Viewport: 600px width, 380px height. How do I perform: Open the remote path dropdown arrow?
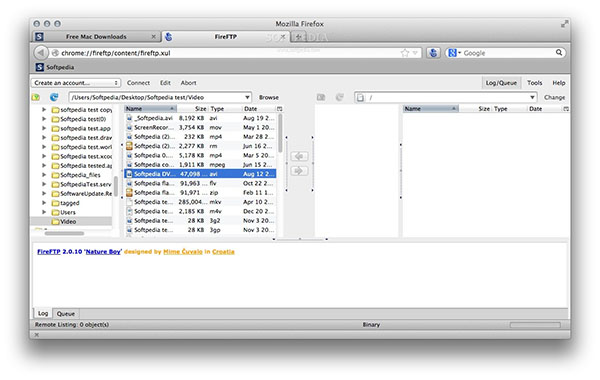pyautogui.click(x=532, y=97)
